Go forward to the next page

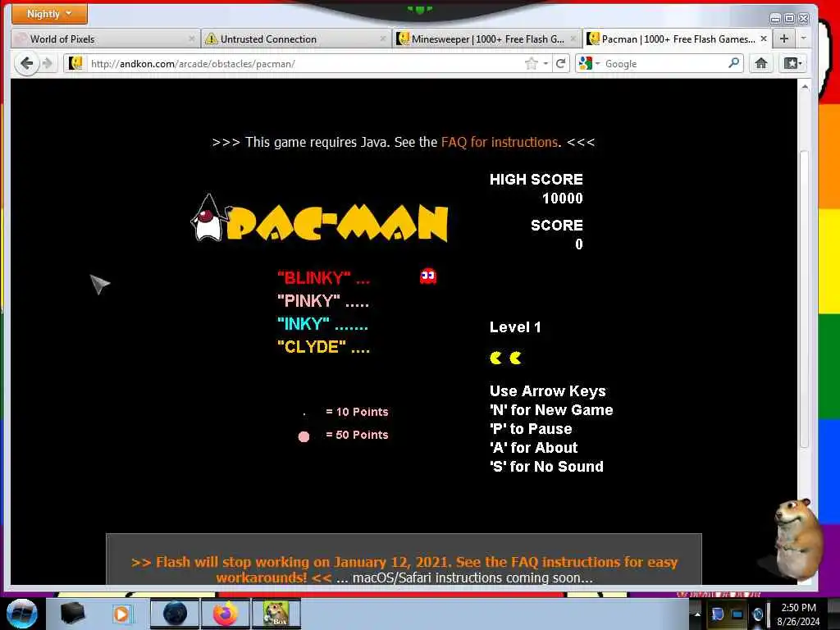(x=48, y=64)
